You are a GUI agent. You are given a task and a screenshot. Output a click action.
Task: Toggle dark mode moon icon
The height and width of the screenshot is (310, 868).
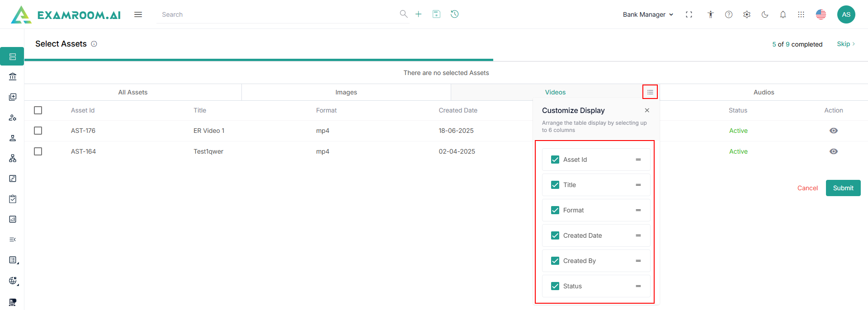pos(765,14)
